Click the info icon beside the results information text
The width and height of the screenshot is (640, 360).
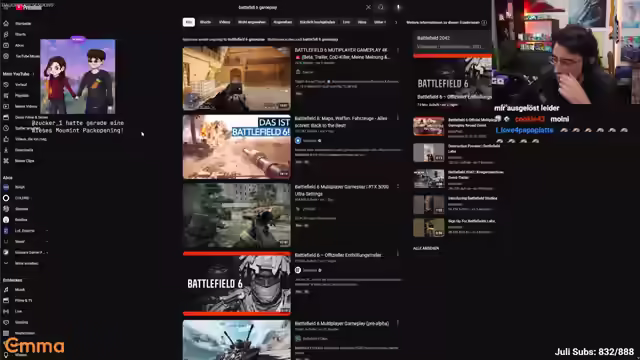click(x=484, y=22)
